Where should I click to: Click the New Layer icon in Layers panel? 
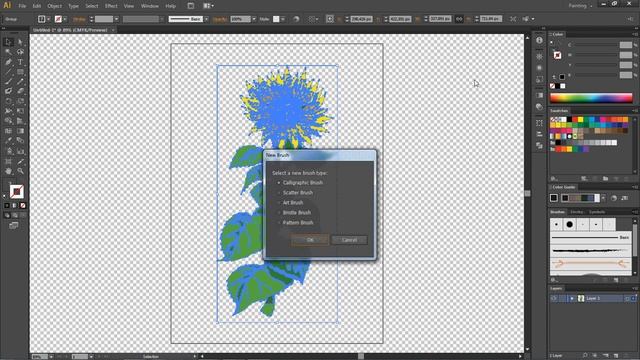pyautogui.click(x=616, y=356)
